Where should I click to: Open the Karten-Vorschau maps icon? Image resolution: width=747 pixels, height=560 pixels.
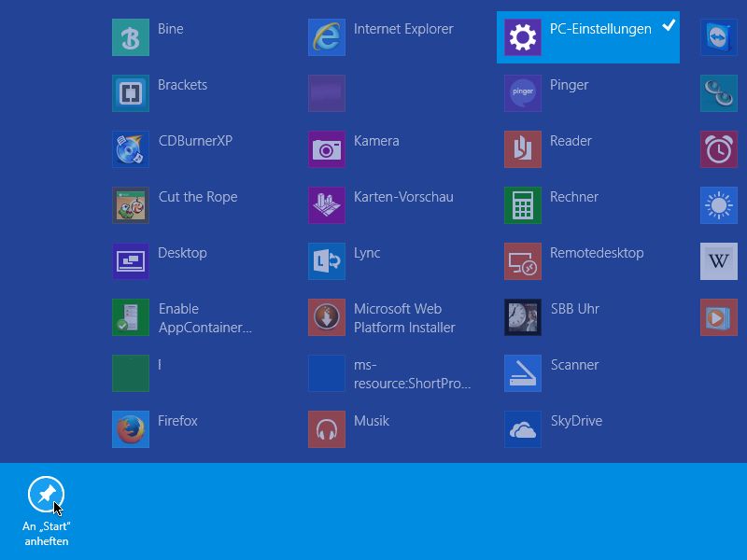(327, 205)
